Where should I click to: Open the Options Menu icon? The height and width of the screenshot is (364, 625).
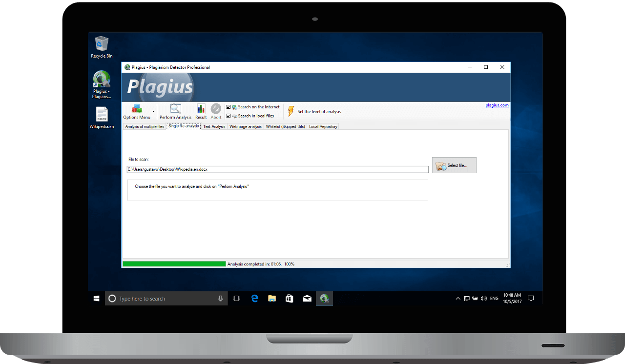[137, 111]
